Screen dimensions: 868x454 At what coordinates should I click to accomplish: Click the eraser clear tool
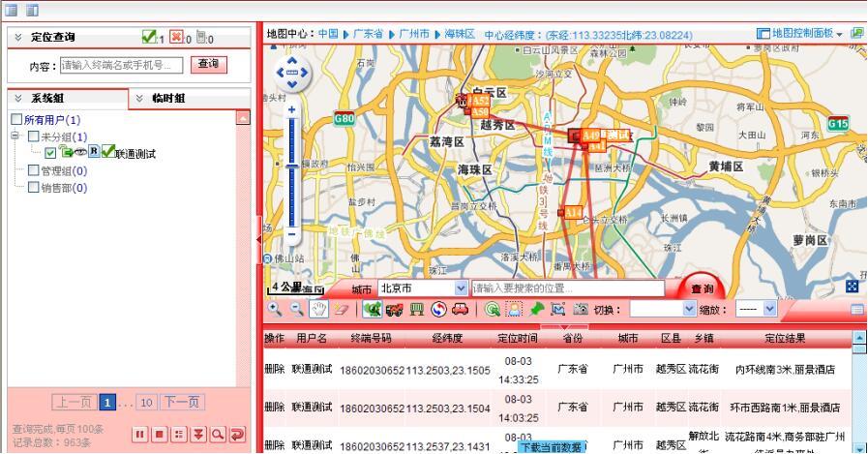click(x=341, y=309)
